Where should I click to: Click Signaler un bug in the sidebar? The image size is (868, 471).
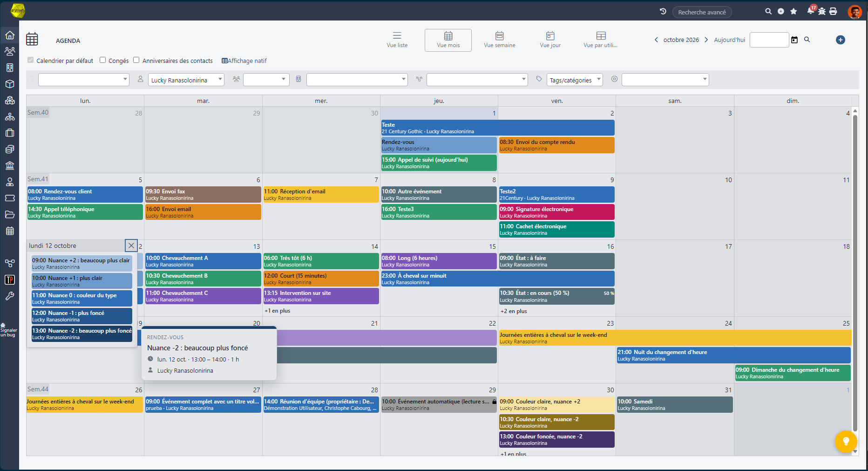(x=8, y=330)
